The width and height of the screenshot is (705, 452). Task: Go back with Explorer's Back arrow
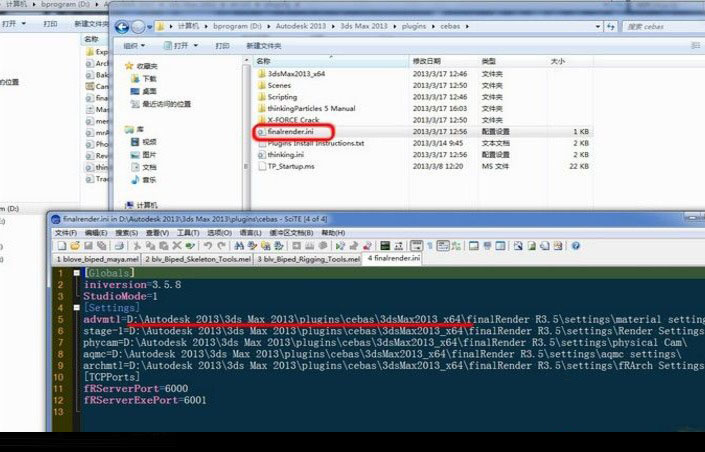(x=122, y=27)
